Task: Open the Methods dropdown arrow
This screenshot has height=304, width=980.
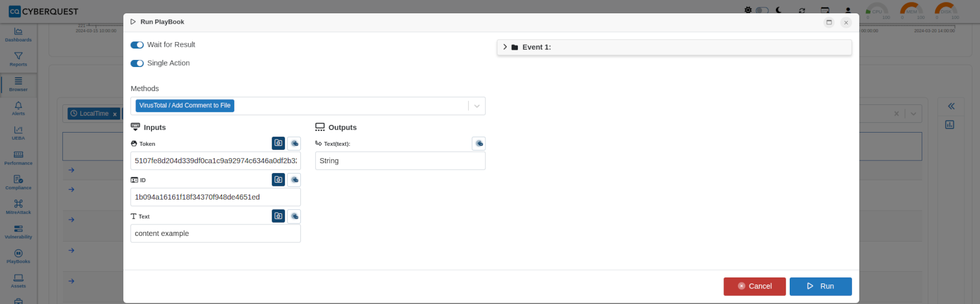Action: tap(477, 106)
